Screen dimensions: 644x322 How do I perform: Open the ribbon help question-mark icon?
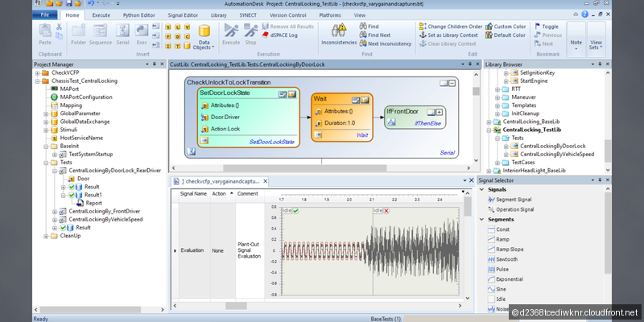[585, 14]
